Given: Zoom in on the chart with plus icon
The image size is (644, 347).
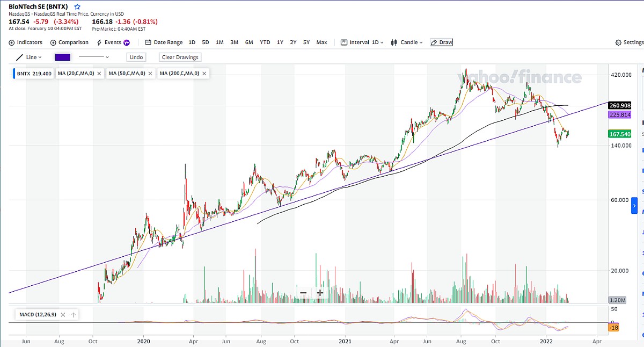Looking at the screenshot, I should [320, 293].
